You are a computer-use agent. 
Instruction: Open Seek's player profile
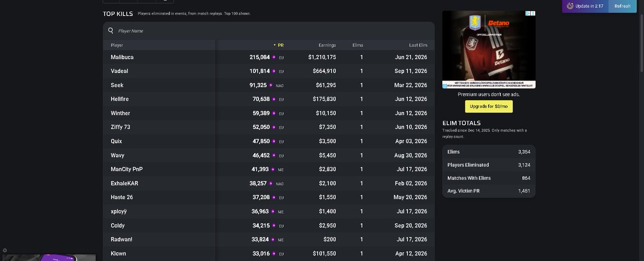click(117, 85)
